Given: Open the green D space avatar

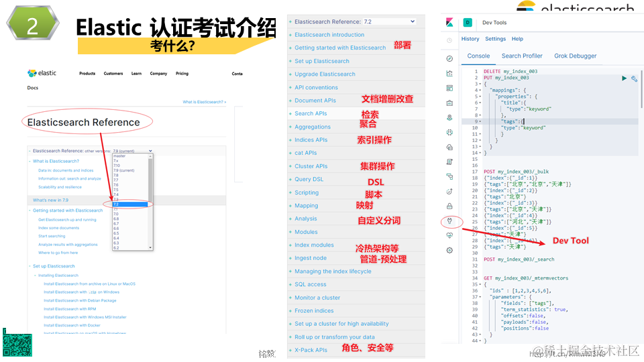Looking at the screenshot, I should [x=468, y=23].
